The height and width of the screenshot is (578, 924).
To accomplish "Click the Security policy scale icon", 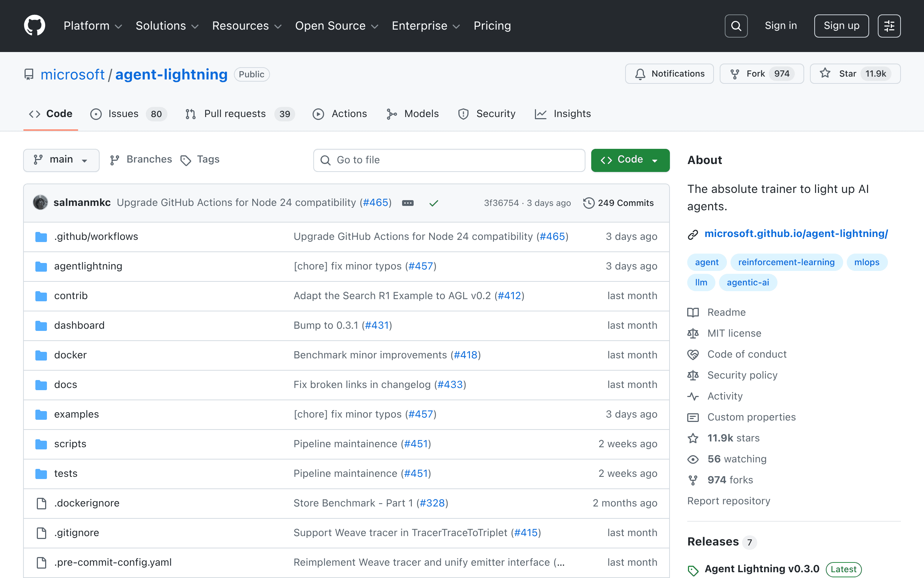I will (x=693, y=376).
